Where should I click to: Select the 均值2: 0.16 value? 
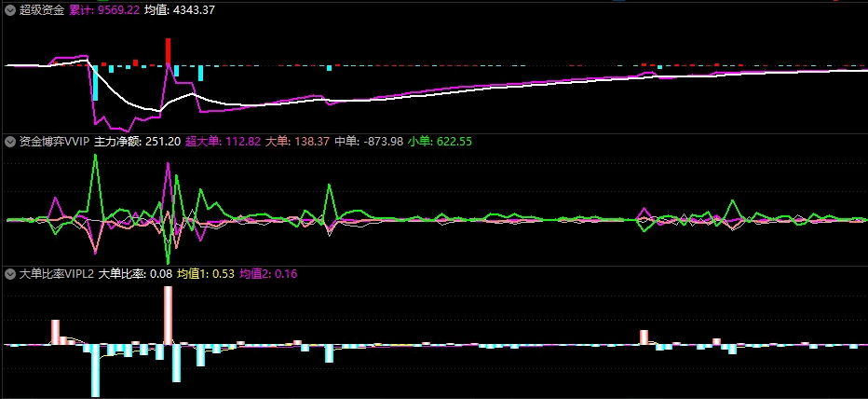pos(268,274)
